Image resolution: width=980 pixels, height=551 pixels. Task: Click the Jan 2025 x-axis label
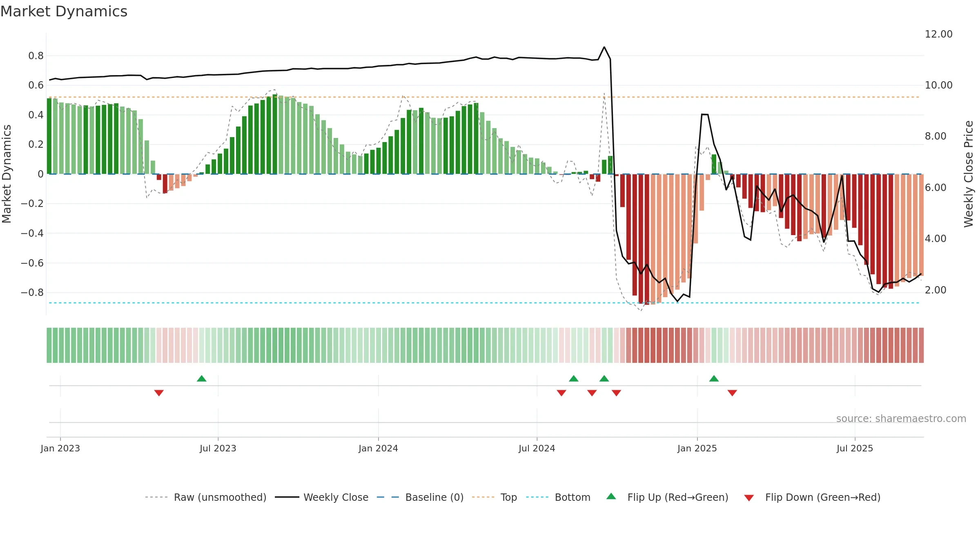(x=697, y=448)
